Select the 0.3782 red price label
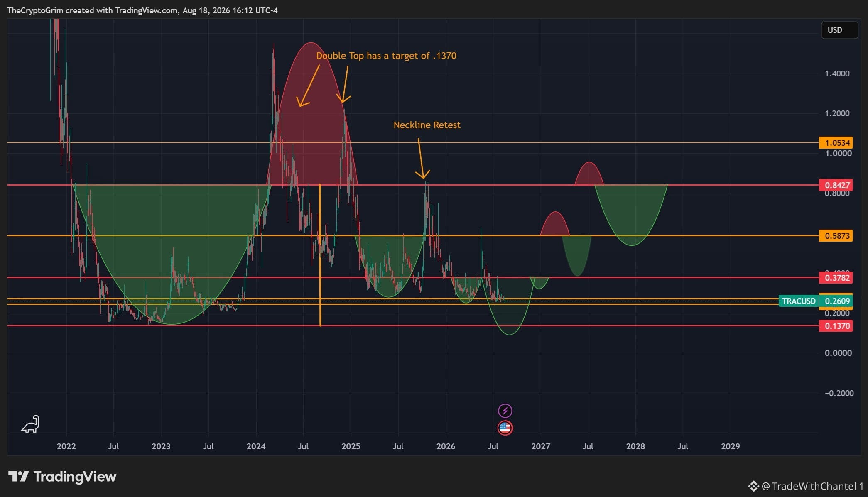This screenshot has height=497, width=868. 836,278
